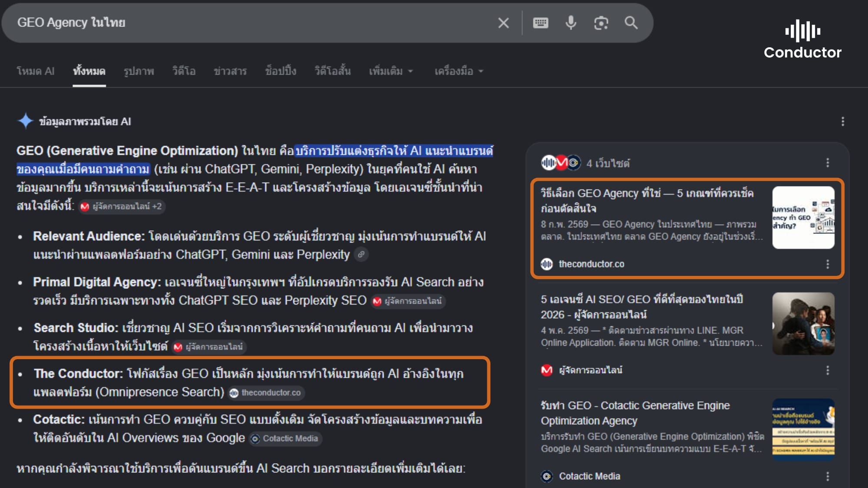The image size is (868, 488).
Task: Click the 'Primal Digital Agency:' bold text
Action: click(x=97, y=282)
